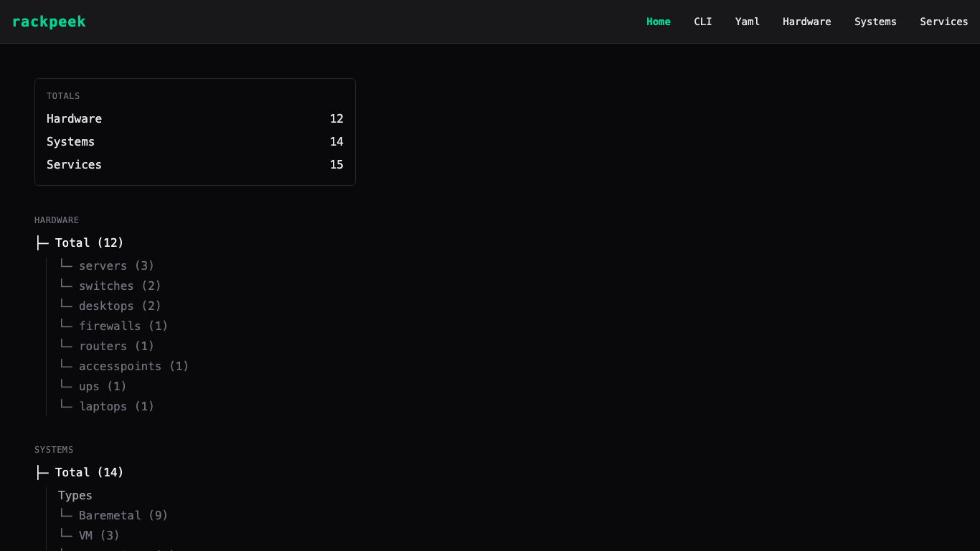Select servers (3) in hardware tree

tap(116, 266)
